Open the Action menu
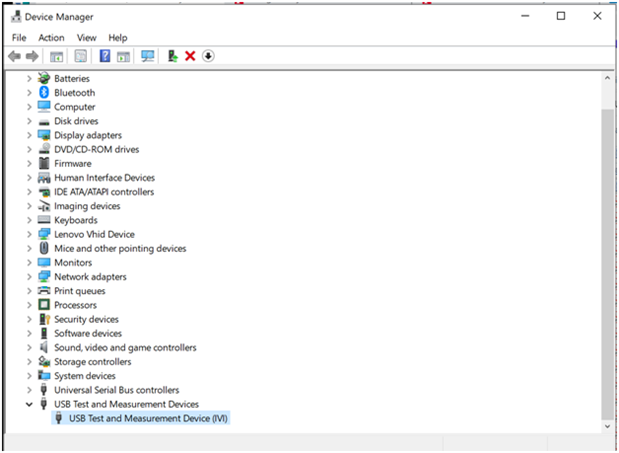 51,38
